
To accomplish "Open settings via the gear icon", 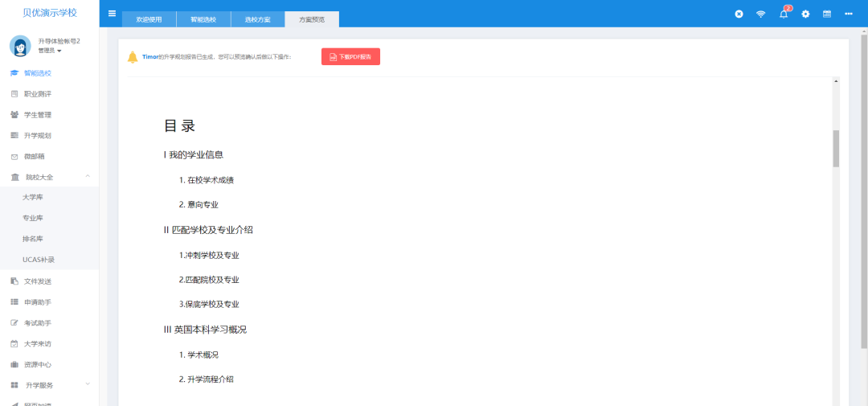I will (805, 14).
